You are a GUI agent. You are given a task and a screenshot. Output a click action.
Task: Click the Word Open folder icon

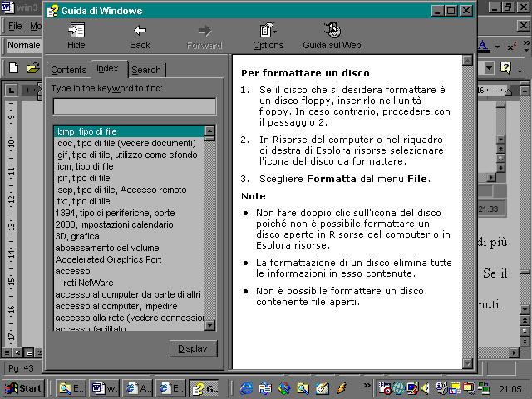[x=33, y=68]
